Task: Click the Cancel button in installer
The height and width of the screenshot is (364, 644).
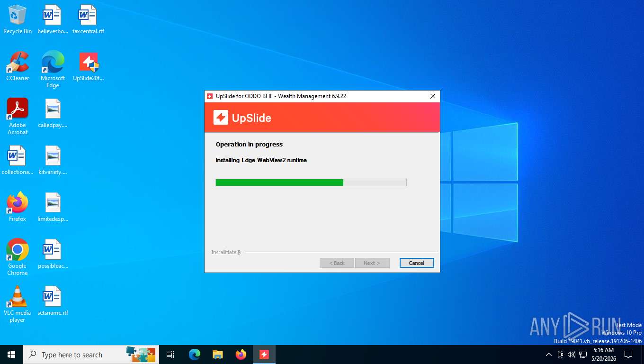Action: (x=417, y=263)
